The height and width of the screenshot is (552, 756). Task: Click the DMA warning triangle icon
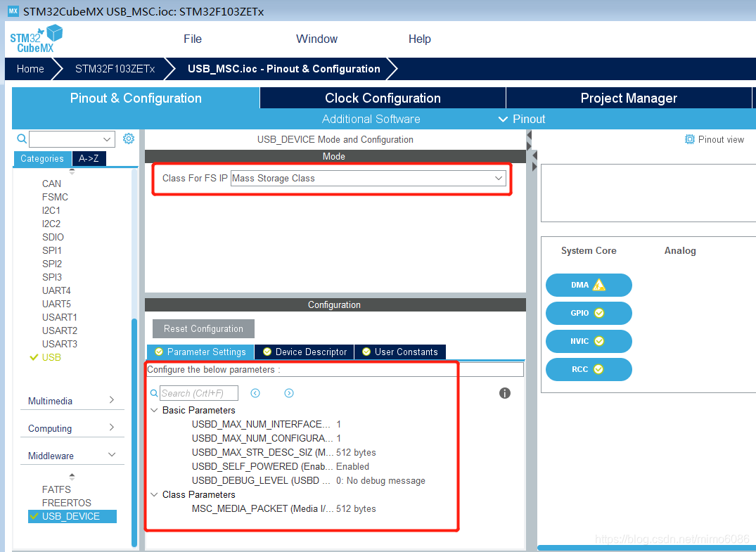pyautogui.click(x=598, y=285)
